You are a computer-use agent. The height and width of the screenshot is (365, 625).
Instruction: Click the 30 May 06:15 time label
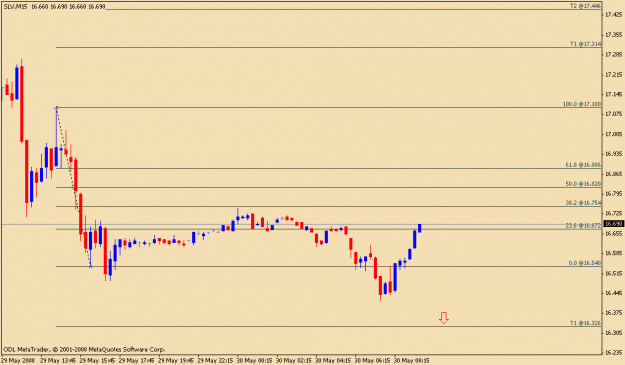pos(372,361)
